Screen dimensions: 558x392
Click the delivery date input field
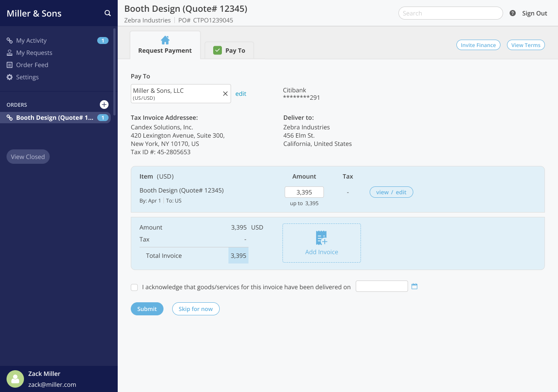(382, 286)
